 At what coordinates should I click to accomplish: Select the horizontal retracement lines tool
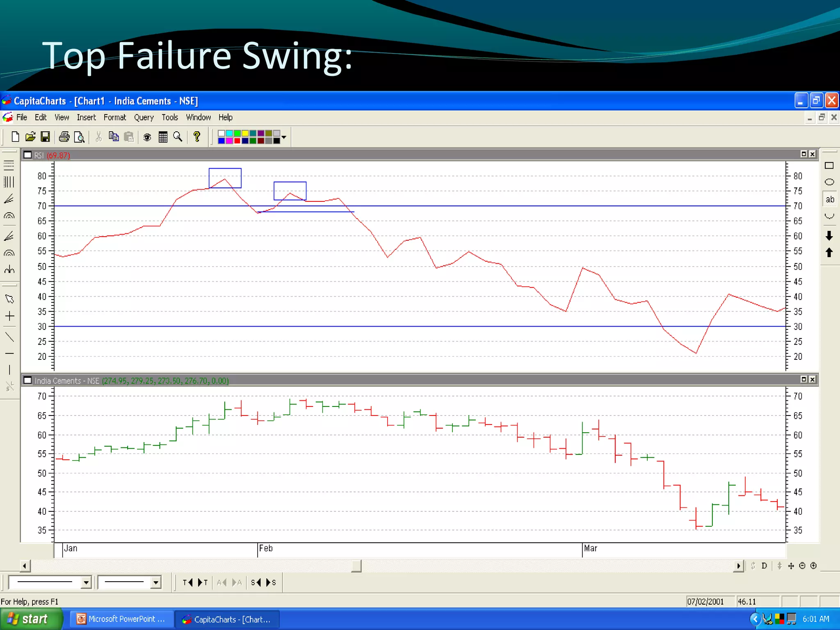9,165
